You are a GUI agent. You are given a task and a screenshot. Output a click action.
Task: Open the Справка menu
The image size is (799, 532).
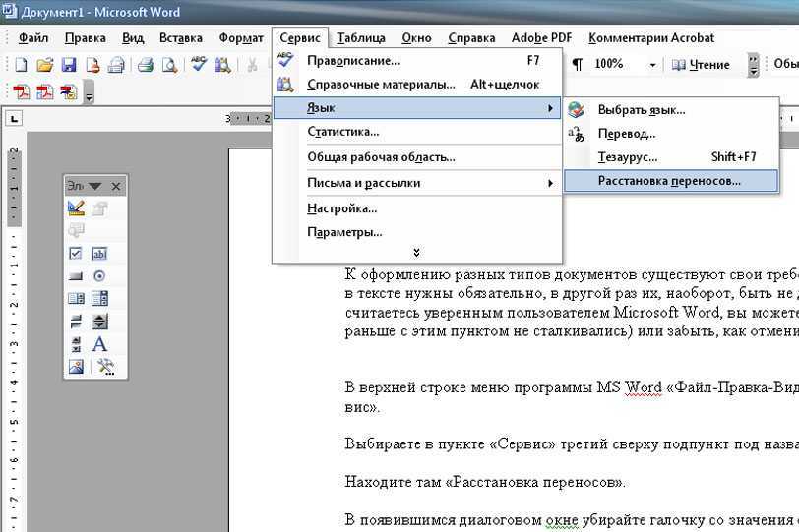471,38
